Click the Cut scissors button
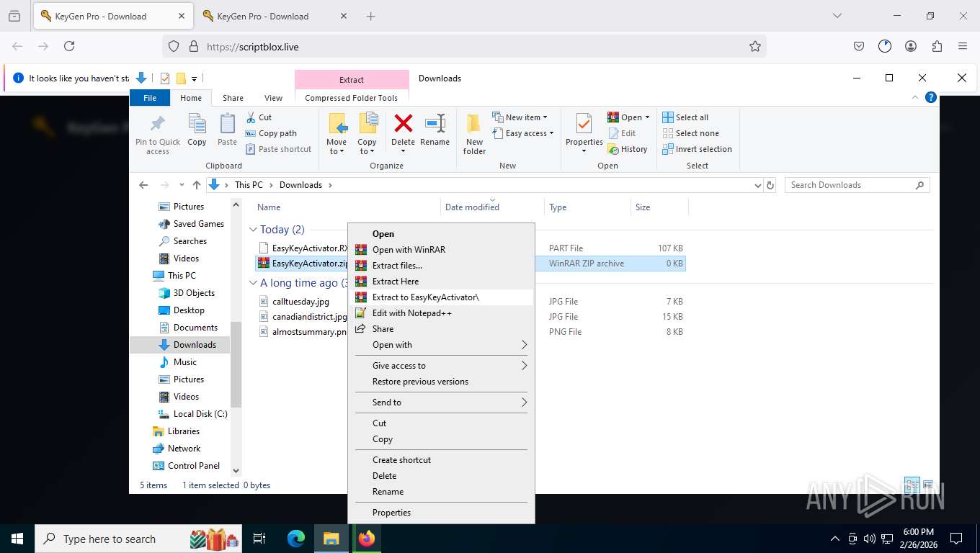The height and width of the screenshot is (553, 980). (259, 117)
